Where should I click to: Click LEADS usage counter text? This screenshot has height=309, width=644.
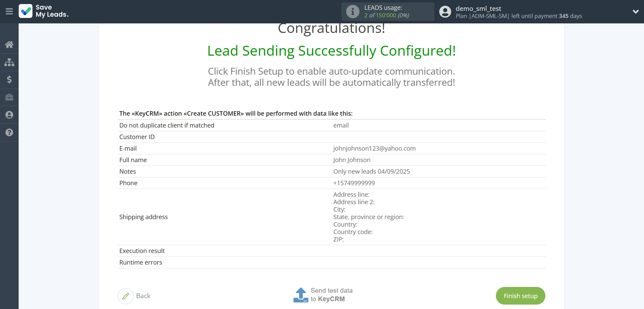(x=386, y=15)
